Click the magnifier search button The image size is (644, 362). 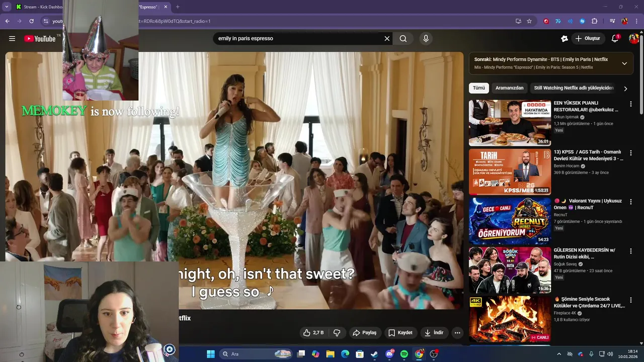point(403,39)
